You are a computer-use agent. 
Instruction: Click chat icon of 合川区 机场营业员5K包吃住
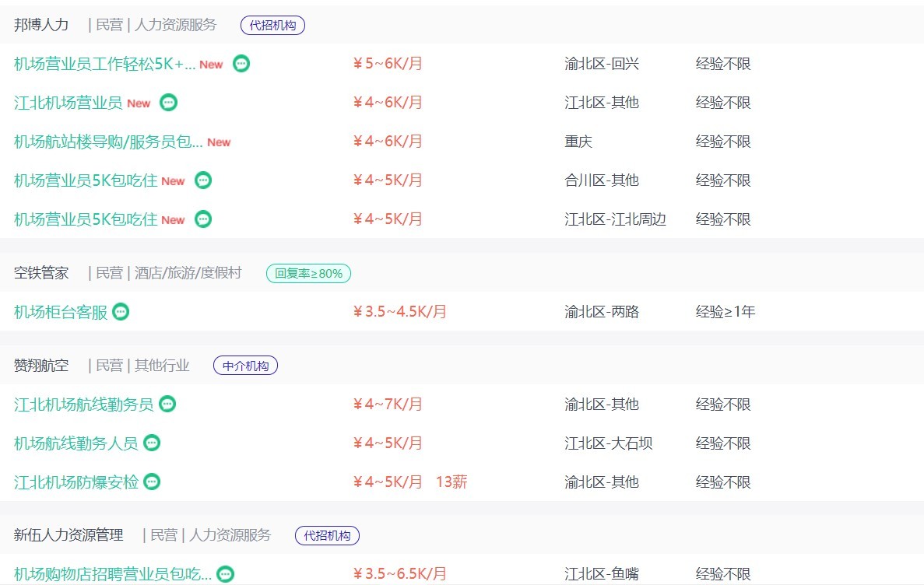point(203,180)
